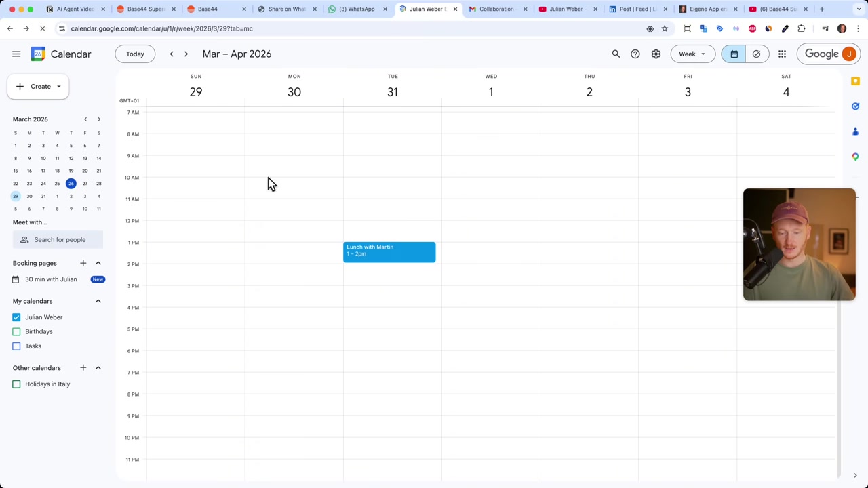Enable the Birthdays calendar checkbox

point(16,331)
